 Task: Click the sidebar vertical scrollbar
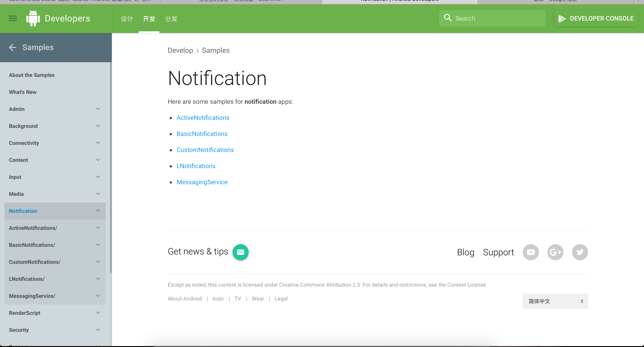tap(111, 167)
